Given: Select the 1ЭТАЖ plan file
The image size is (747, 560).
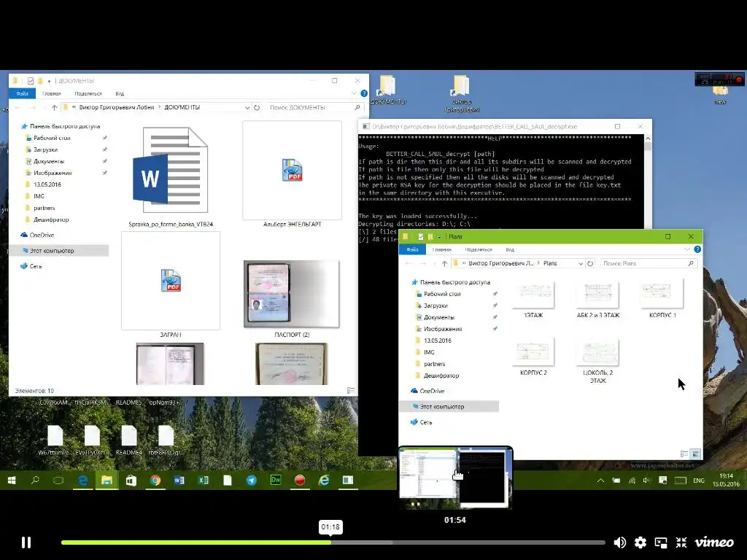Looking at the screenshot, I should click(533, 300).
